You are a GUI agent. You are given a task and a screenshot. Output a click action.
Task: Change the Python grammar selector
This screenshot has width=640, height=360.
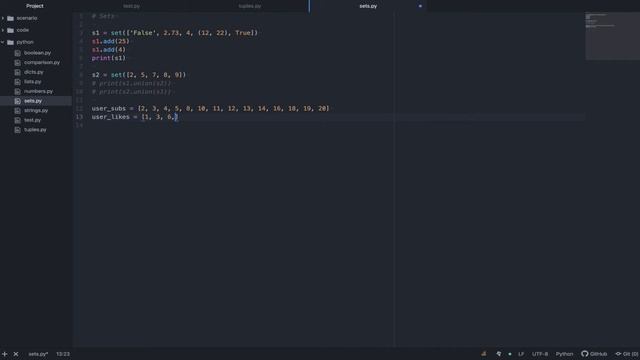(564, 354)
